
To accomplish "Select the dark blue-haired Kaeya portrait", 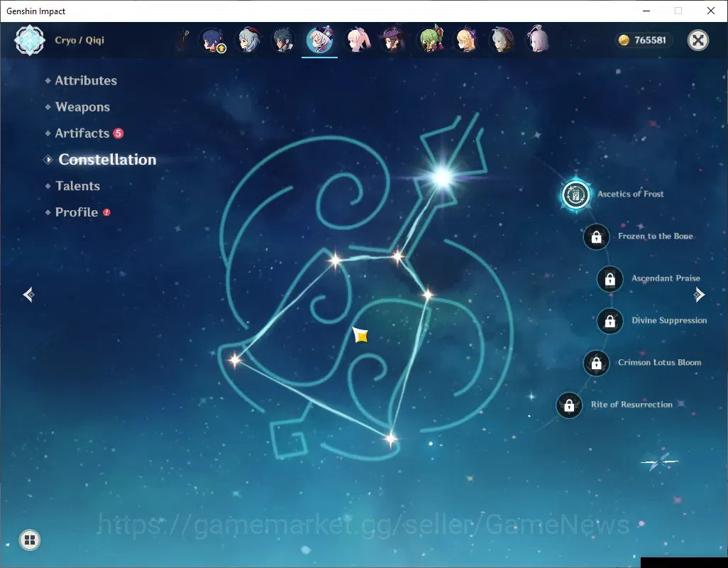I will [283, 40].
